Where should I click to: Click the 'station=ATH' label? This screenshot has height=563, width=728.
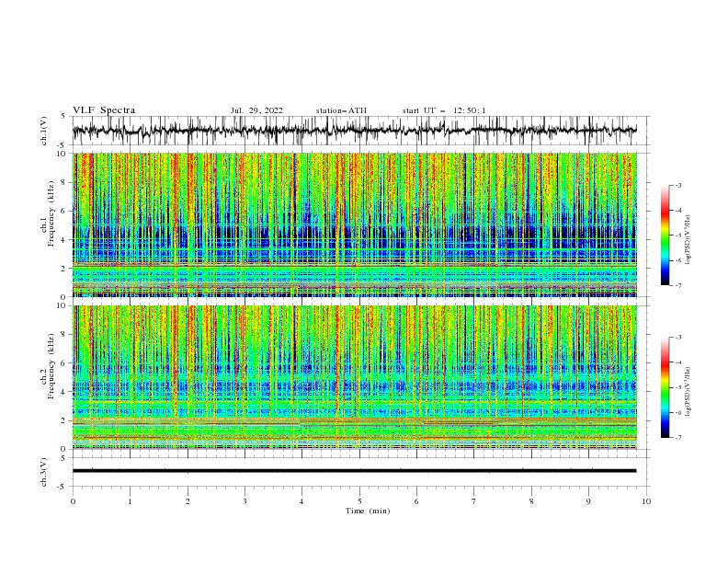(341, 110)
